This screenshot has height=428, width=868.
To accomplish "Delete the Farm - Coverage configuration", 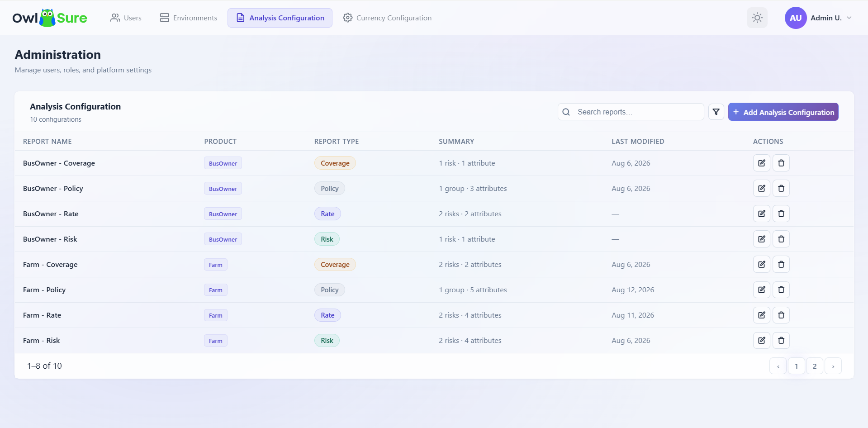I will coord(781,264).
